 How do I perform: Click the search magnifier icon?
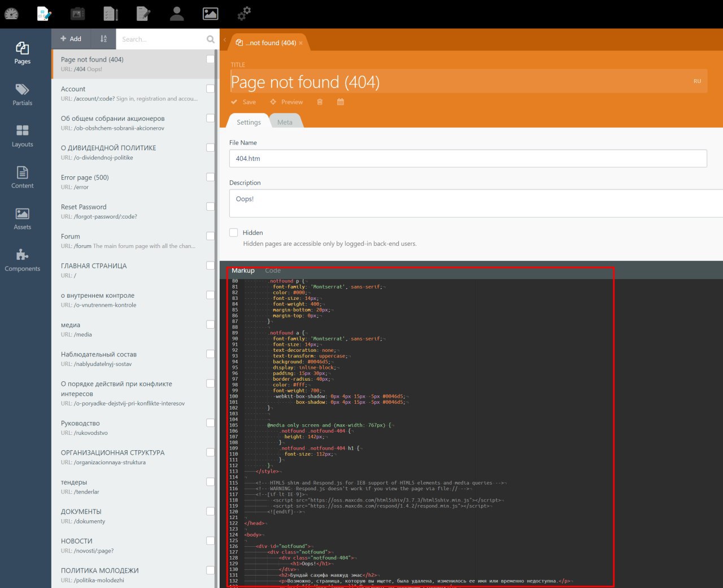coord(210,39)
